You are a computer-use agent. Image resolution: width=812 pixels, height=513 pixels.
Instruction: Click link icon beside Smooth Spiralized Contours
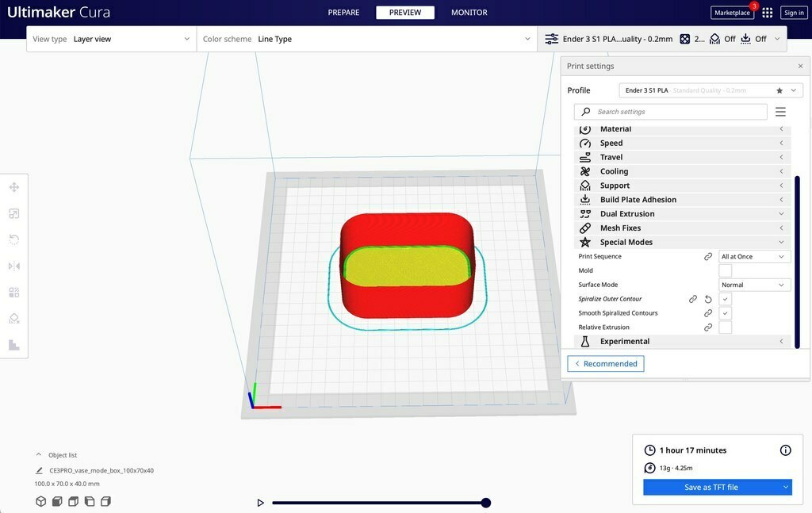708,313
